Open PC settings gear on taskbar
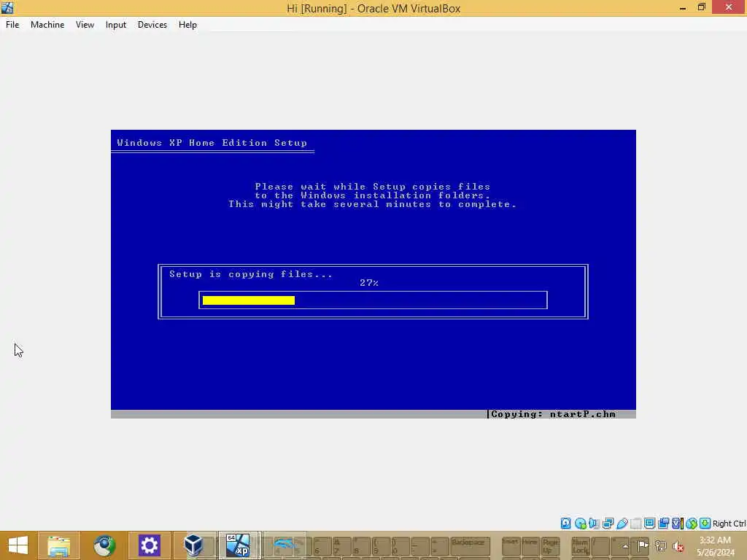The image size is (747, 560). [x=149, y=545]
